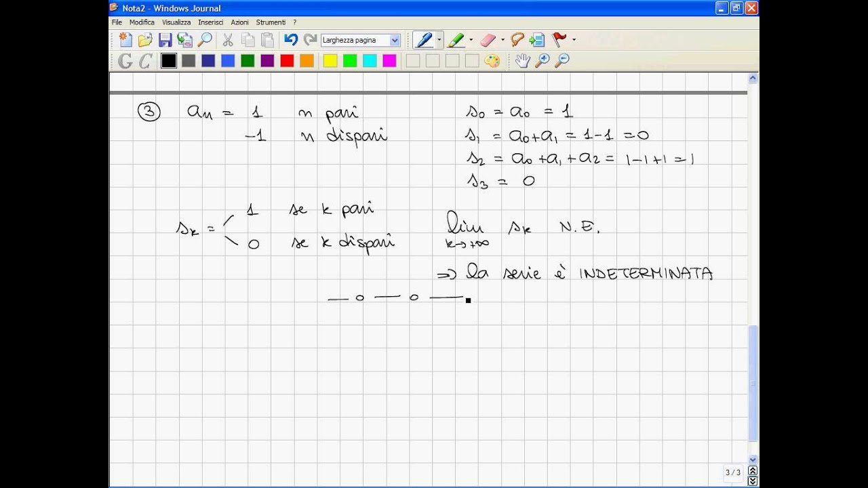Viewport: 868px width, 488px height.
Task: Open the Azioni menu
Action: point(239,22)
